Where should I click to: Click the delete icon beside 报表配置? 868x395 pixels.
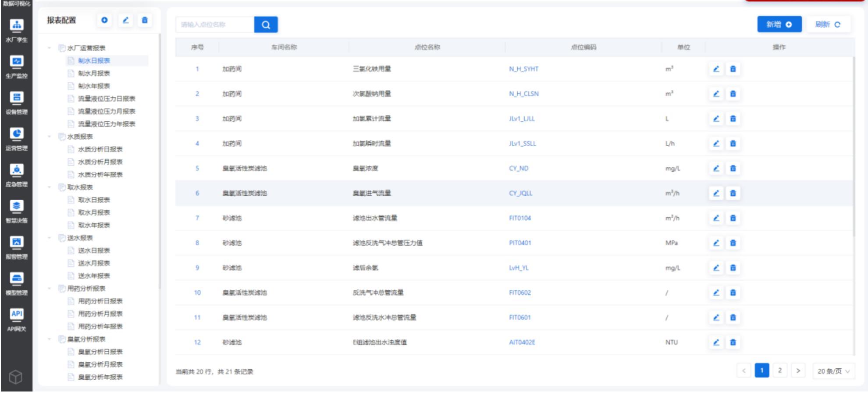[145, 20]
